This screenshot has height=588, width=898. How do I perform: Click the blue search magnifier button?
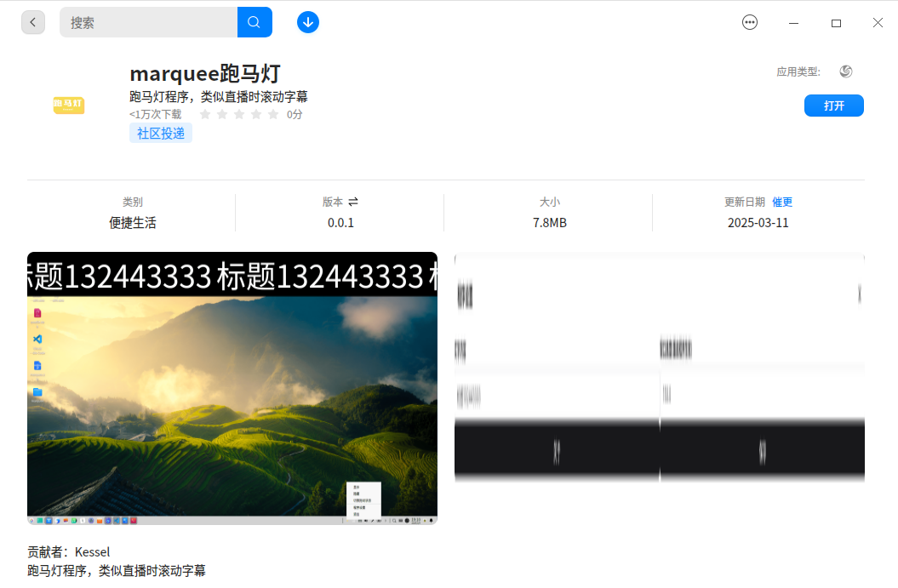[x=255, y=22]
